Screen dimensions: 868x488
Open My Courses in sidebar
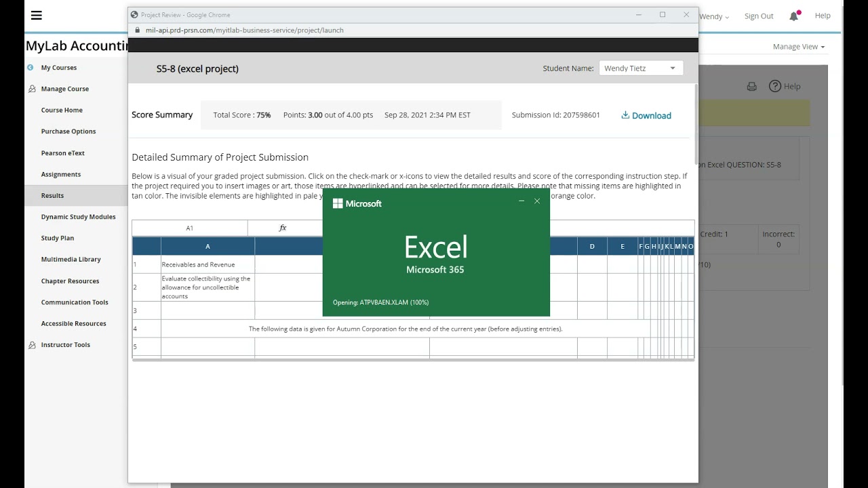click(x=59, y=68)
